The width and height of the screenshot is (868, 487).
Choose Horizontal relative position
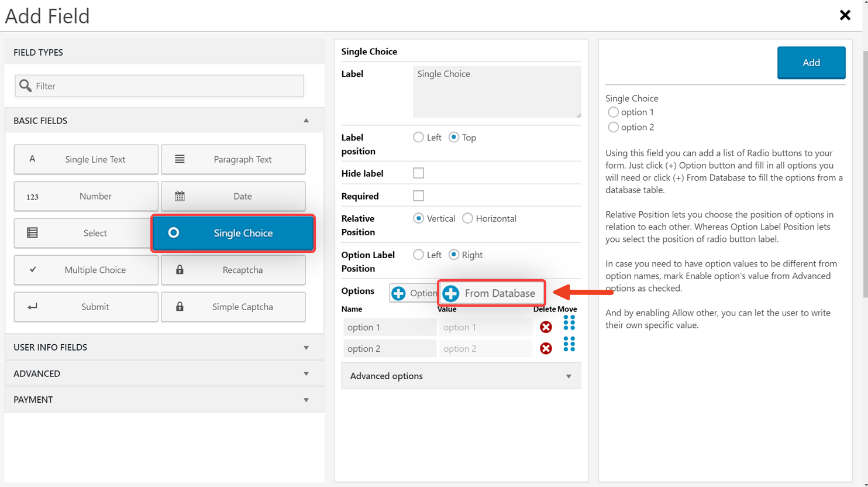click(x=467, y=218)
